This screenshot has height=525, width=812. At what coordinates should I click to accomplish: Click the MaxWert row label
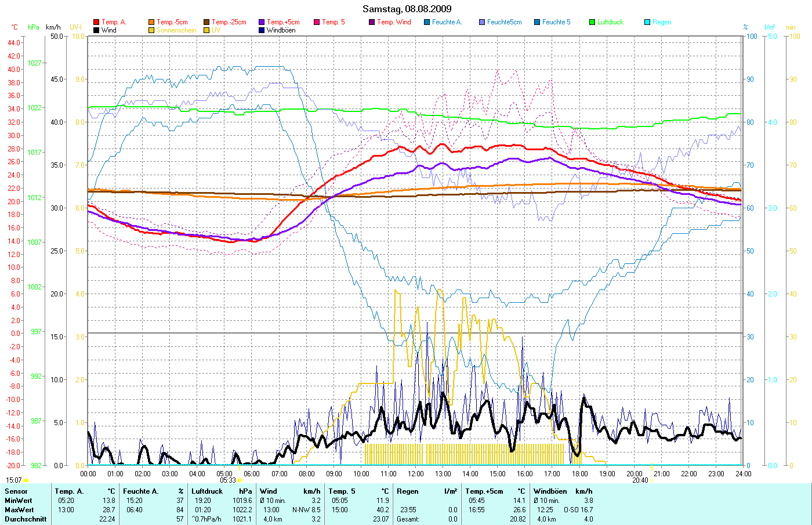[x=19, y=510]
